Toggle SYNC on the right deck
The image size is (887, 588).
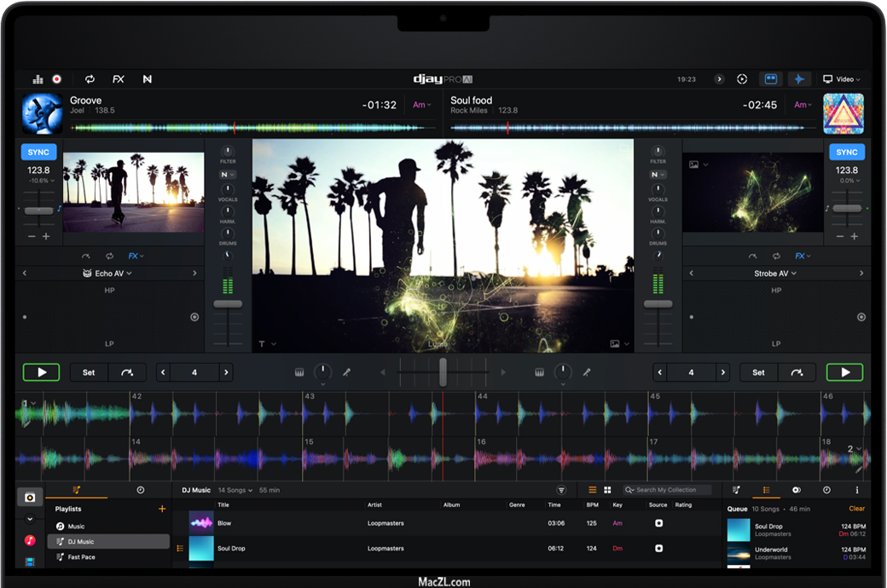pos(846,152)
